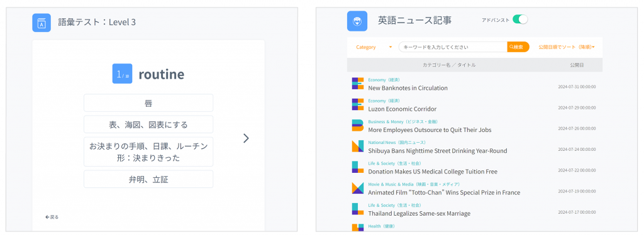Open More Employees Outsource to Quit Their Jobs
This screenshot has height=237, width=644.
(430, 130)
